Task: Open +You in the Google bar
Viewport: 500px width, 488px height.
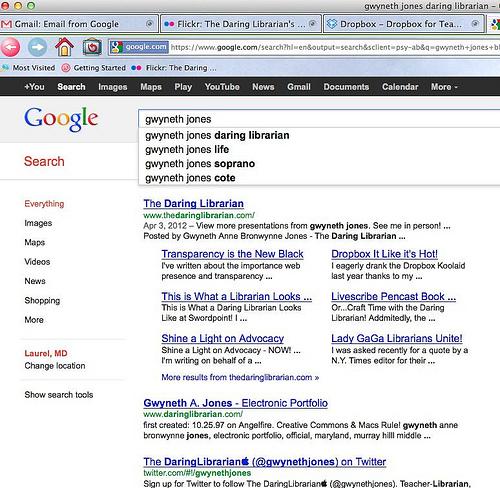Action: (x=34, y=87)
